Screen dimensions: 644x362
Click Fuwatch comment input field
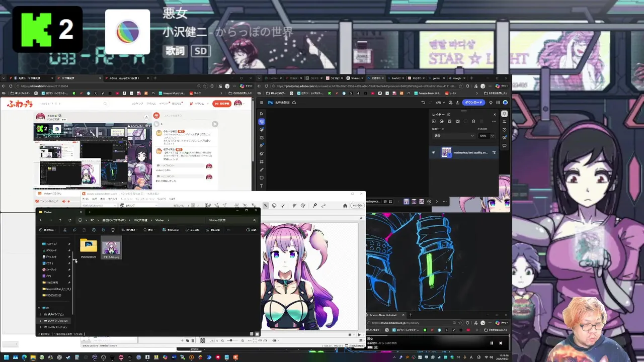coord(187,116)
